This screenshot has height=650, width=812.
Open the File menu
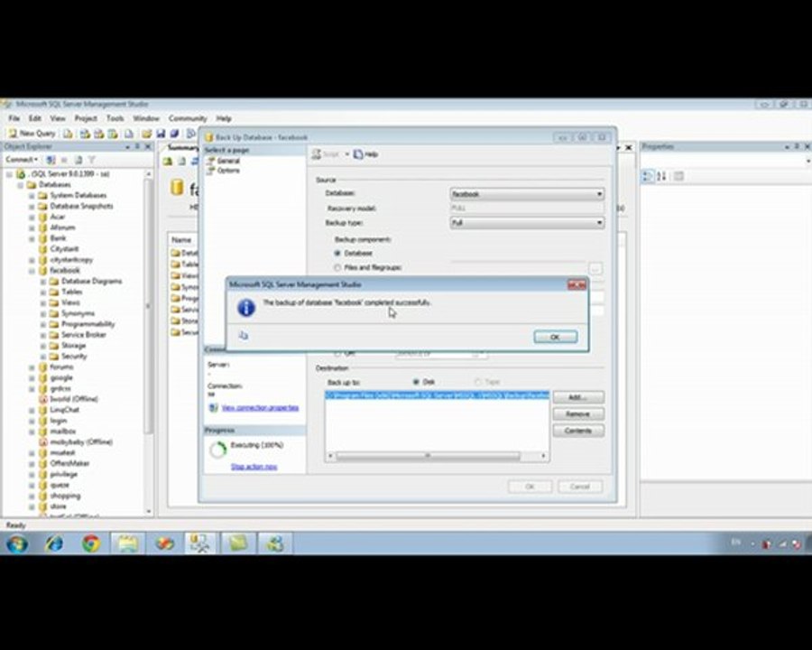(x=14, y=118)
